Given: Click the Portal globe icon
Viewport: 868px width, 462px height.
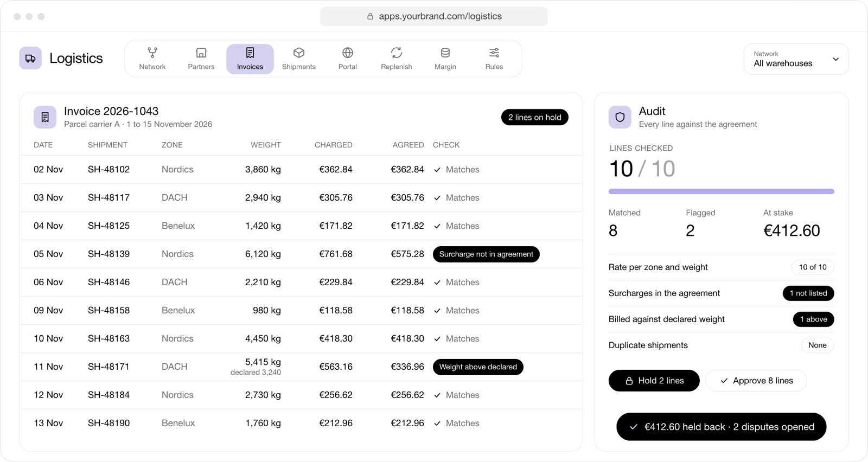Looking at the screenshot, I should (x=348, y=53).
